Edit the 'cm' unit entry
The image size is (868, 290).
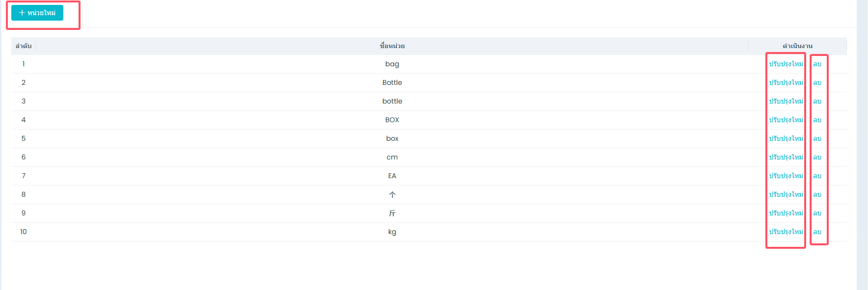click(786, 157)
